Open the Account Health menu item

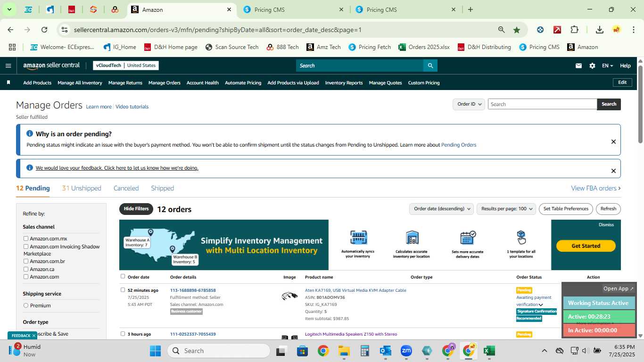coord(203,82)
